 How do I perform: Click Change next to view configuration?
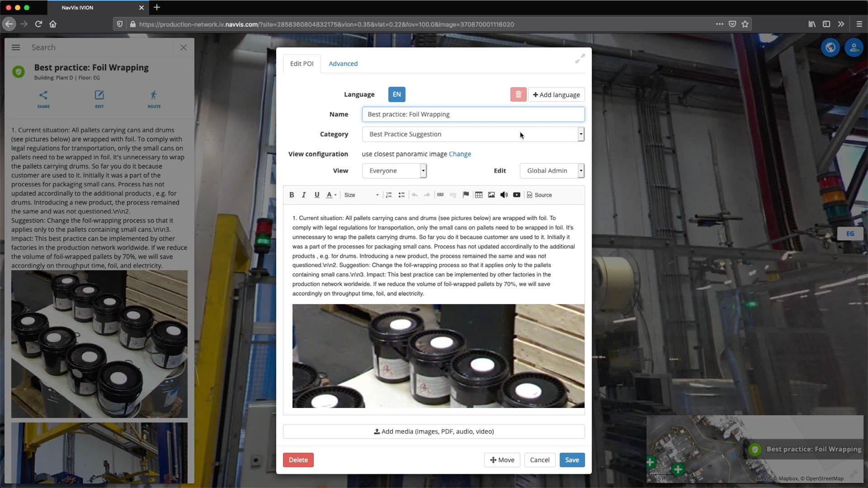[x=460, y=154]
